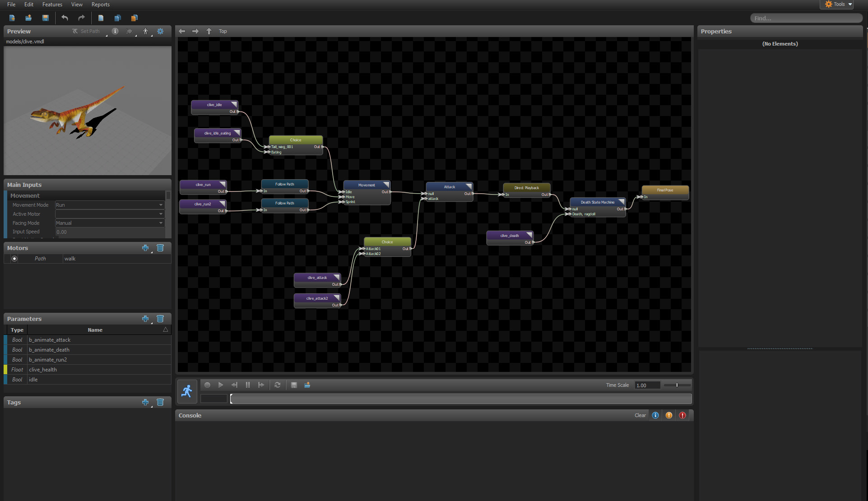The width and height of the screenshot is (868, 501).
Task: Click the rewind button in timeline
Action: (234, 384)
